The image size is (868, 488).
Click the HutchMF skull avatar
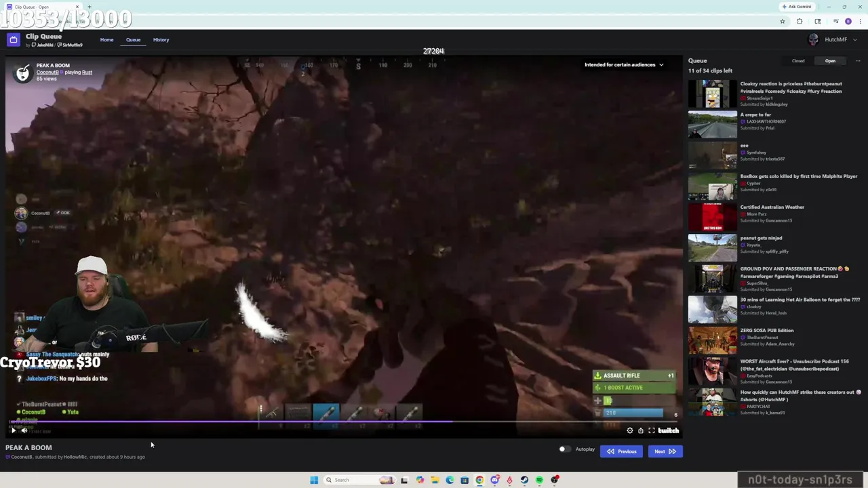[813, 39]
